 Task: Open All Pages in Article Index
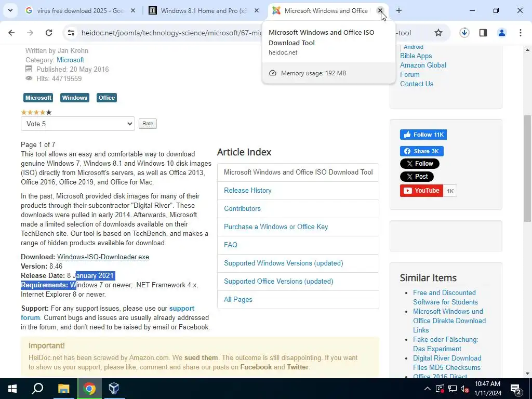pos(238,300)
